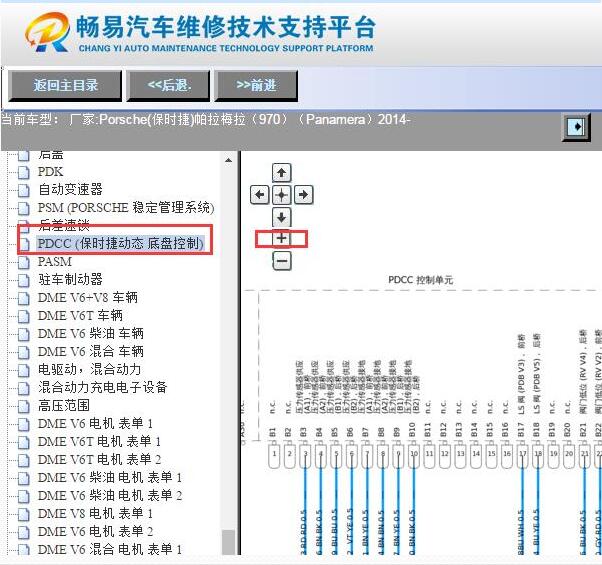Open DME V6 柴油 电机 表单 2

click(110, 496)
